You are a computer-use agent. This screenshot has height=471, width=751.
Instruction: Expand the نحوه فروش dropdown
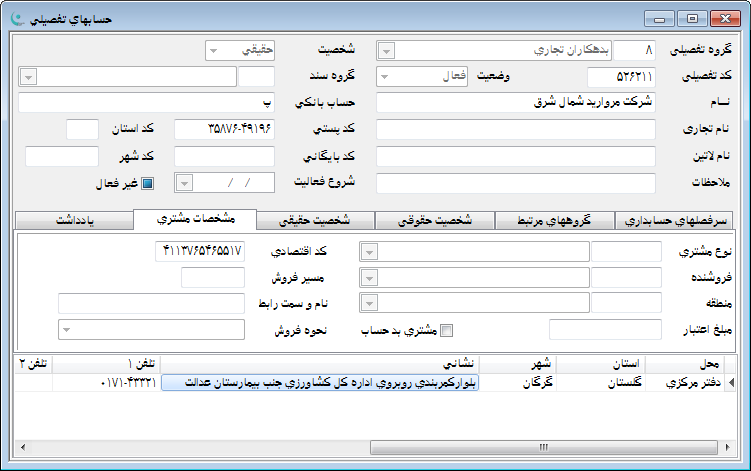pyautogui.click(x=66, y=330)
